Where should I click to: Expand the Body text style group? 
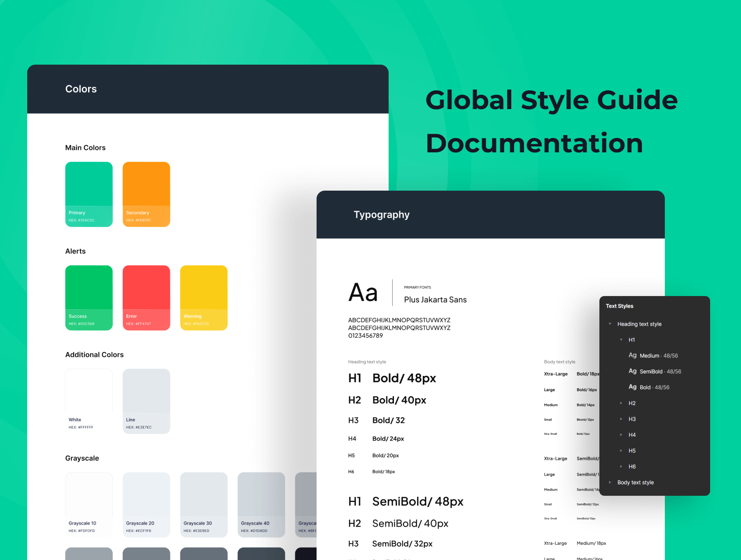[610, 483]
